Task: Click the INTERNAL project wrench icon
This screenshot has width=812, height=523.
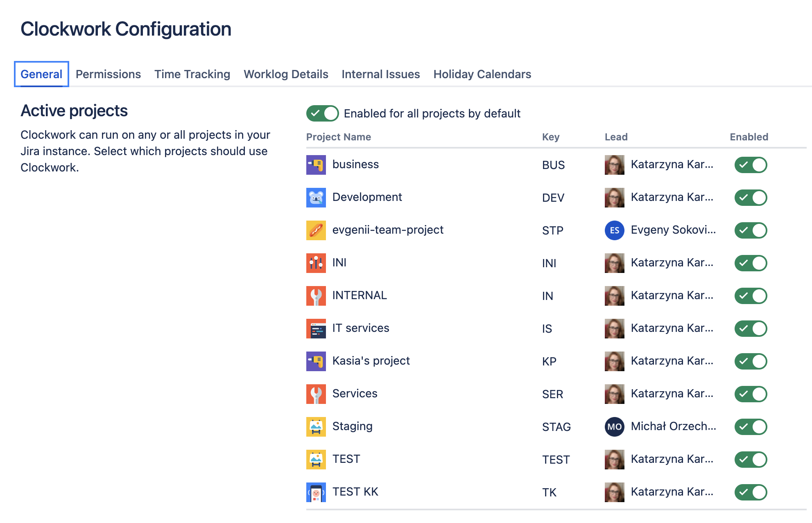Action: [316, 296]
